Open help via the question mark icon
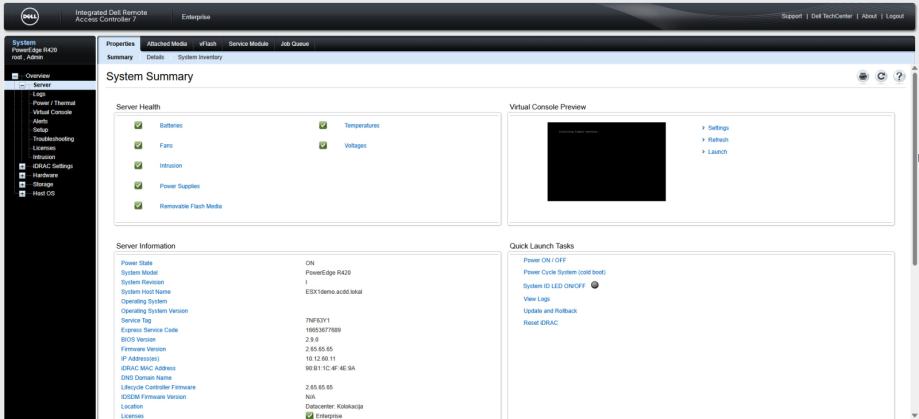 point(899,76)
